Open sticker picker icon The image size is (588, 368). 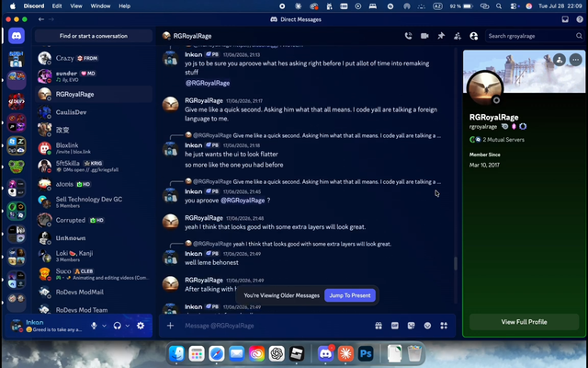tap(411, 326)
